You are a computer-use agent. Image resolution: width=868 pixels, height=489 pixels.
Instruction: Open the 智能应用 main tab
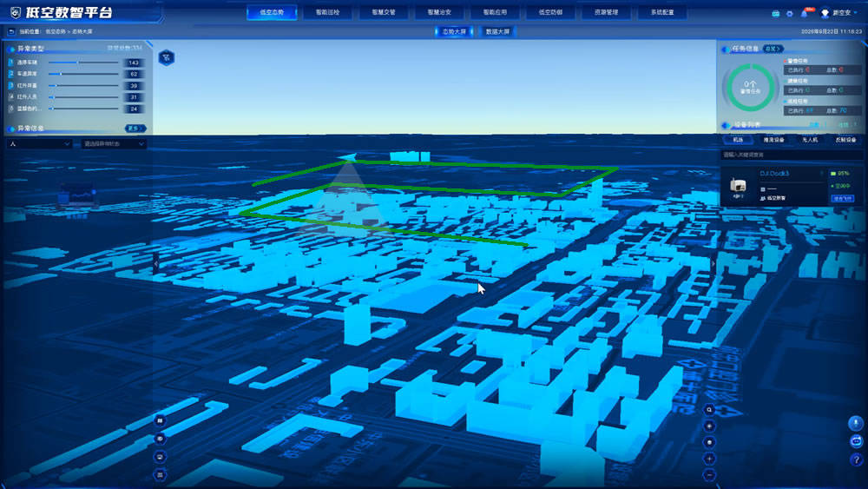pos(495,12)
